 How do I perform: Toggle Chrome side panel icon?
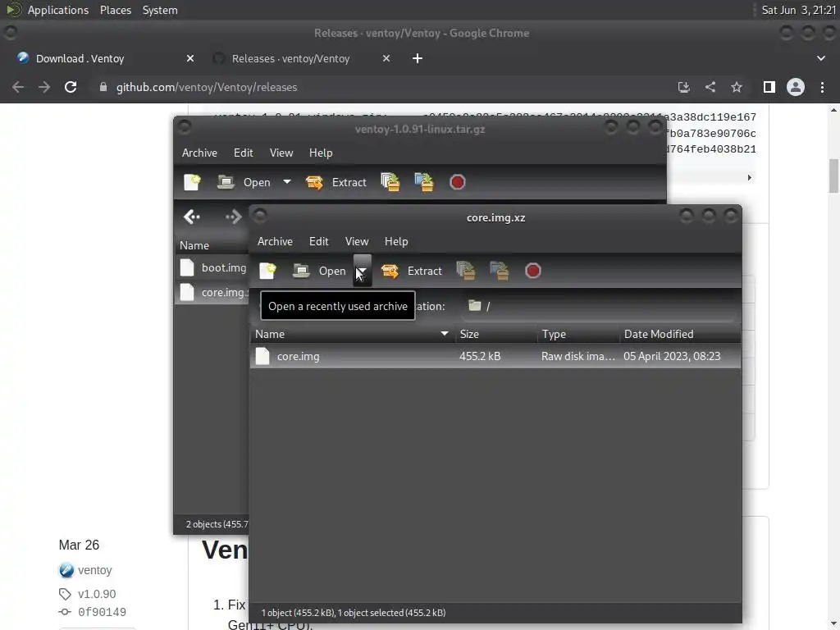pyautogui.click(x=769, y=87)
